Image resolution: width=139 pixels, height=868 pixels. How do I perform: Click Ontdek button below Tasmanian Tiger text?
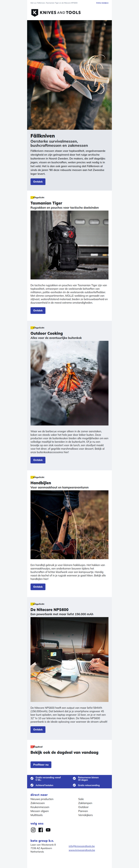click(x=38, y=311)
